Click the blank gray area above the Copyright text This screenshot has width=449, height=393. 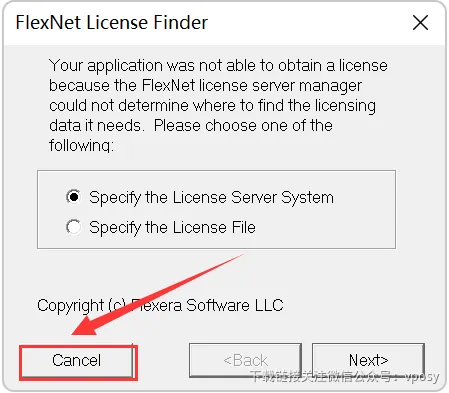(217, 273)
